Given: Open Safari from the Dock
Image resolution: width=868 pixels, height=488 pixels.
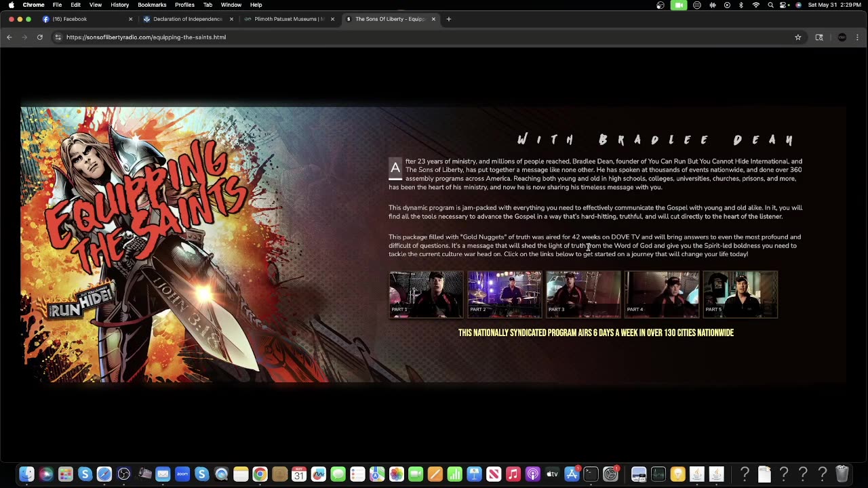Looking at the screenshot, I should pos(104,474).
